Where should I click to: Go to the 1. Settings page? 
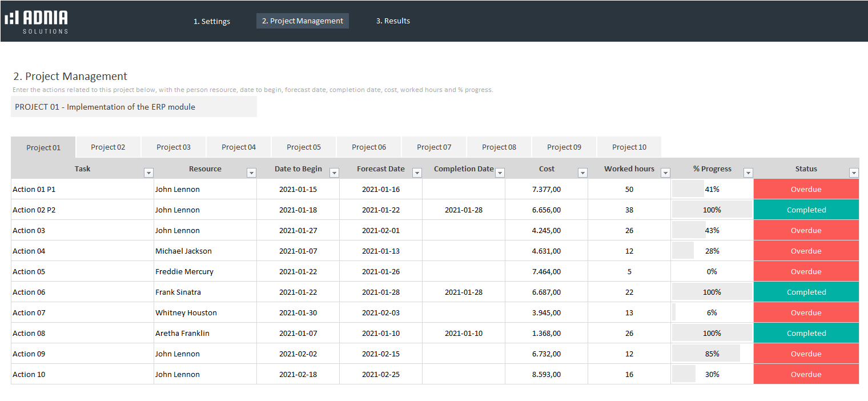click(211, 21)
